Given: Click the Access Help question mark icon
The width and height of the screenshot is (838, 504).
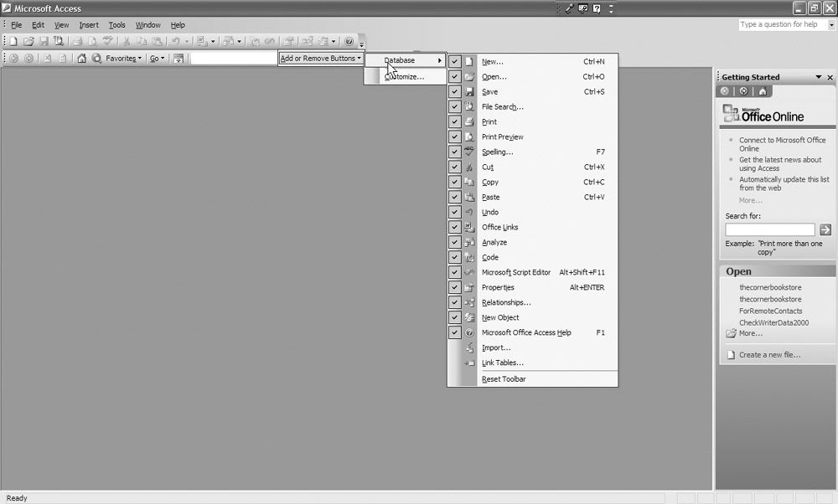Looking at the screenshot, I should tap(349, 41).
